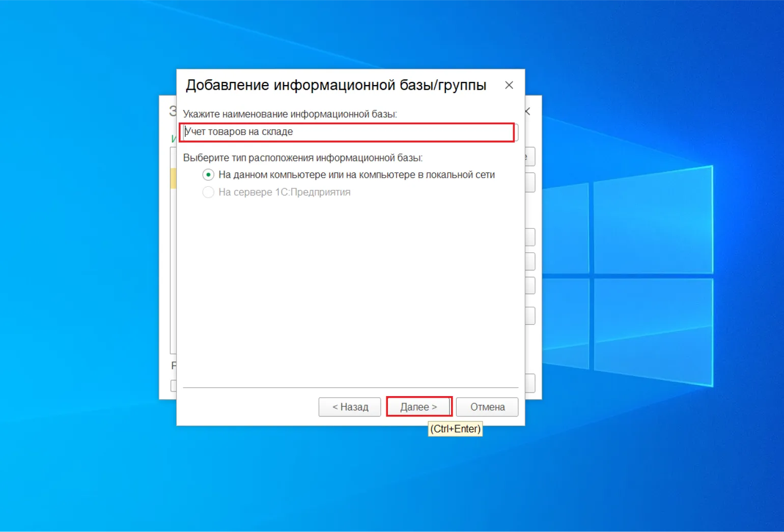The height and width of the screenshot is (532, 784).
Task: Click the green text peeking left of dialog
Action: pyautogui.click(x=174, y=138)
